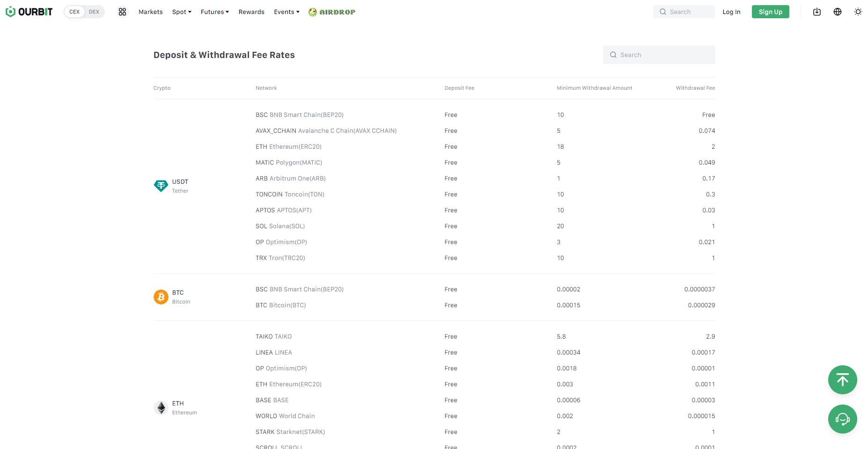Image resolution: width=868 pixels, height=449 pixels.
Task: Select USDT row TONCOIN Toncoin(TON)
Action: (x=290, y=194)
